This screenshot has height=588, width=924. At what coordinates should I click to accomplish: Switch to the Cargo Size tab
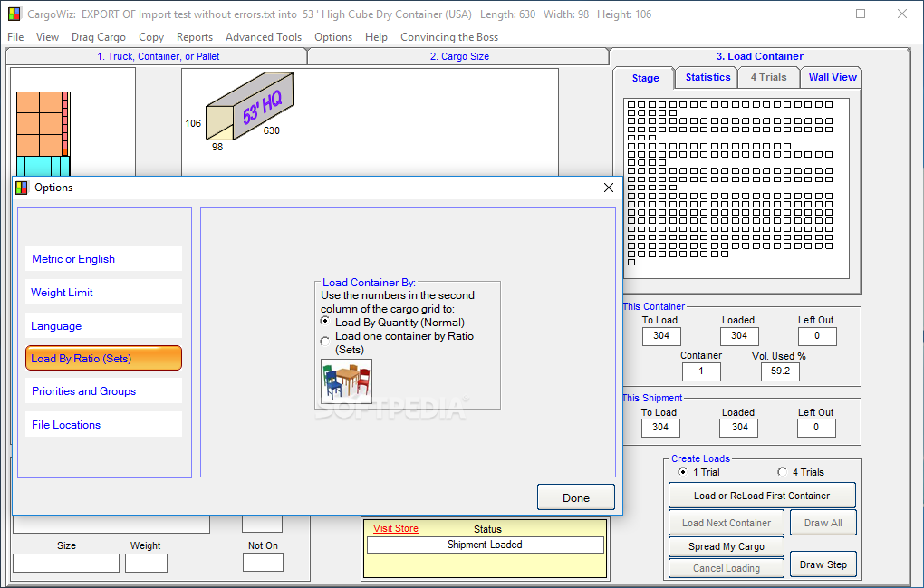(459, 56)
